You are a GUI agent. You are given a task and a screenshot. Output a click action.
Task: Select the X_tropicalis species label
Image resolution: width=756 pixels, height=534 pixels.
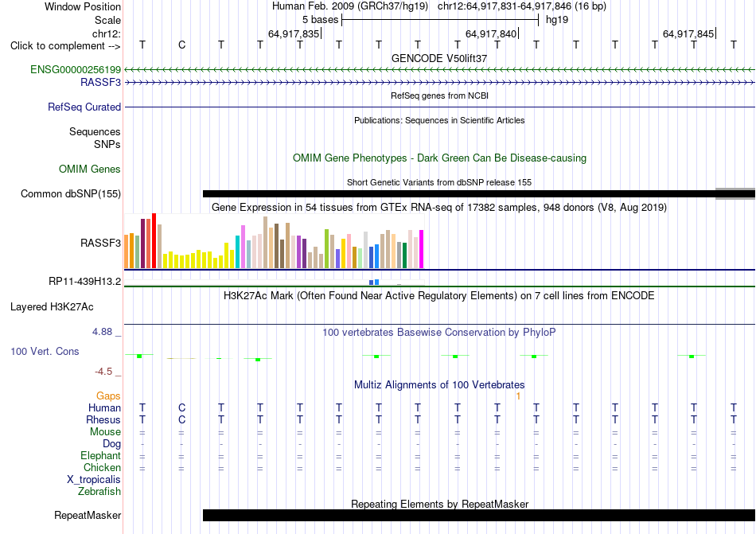coord(94,480)
